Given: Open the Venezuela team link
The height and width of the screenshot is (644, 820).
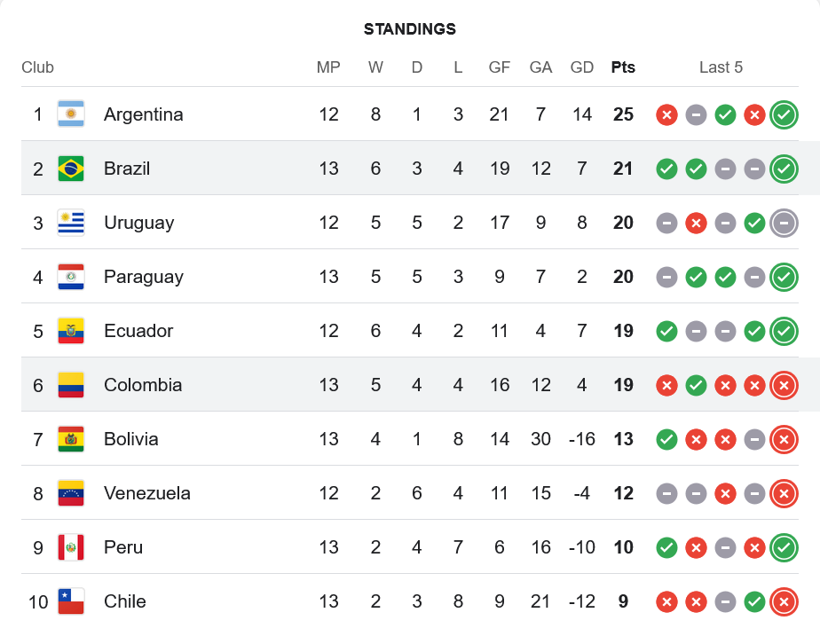Looking at the screenshot, I should [x=146, y=493].
